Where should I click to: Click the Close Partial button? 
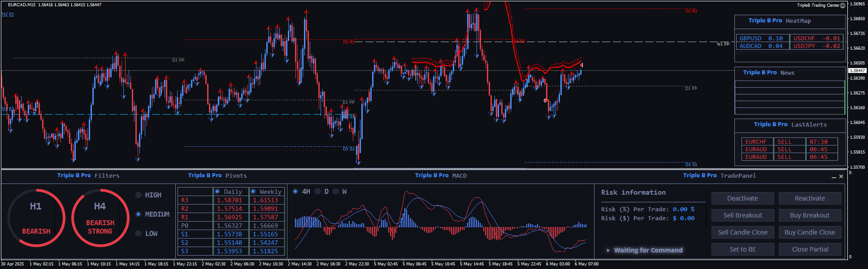coord(810,249)
